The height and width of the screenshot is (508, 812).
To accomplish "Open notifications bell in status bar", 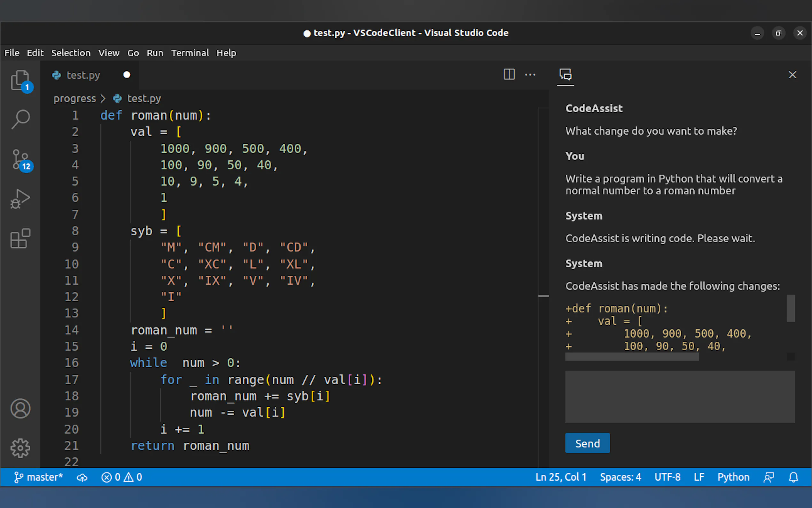I will (x=793, y=477).
